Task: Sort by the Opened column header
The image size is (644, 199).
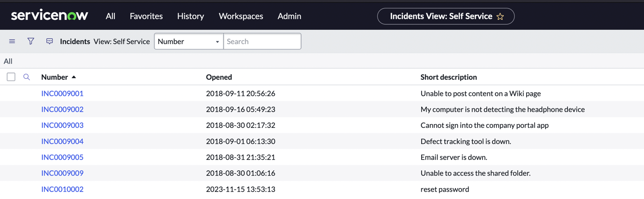Action: pos(219,77)
